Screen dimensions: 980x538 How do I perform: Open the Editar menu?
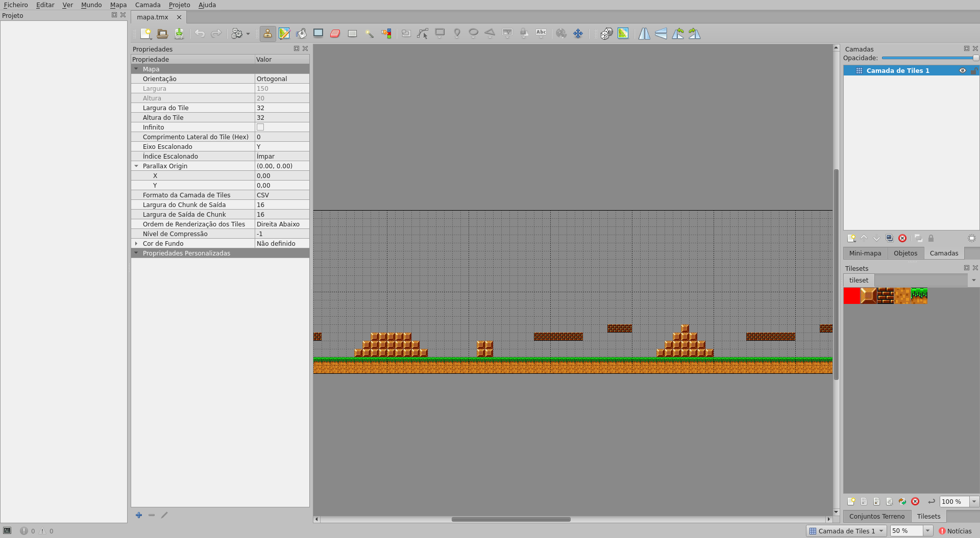(x=45, y=5)
